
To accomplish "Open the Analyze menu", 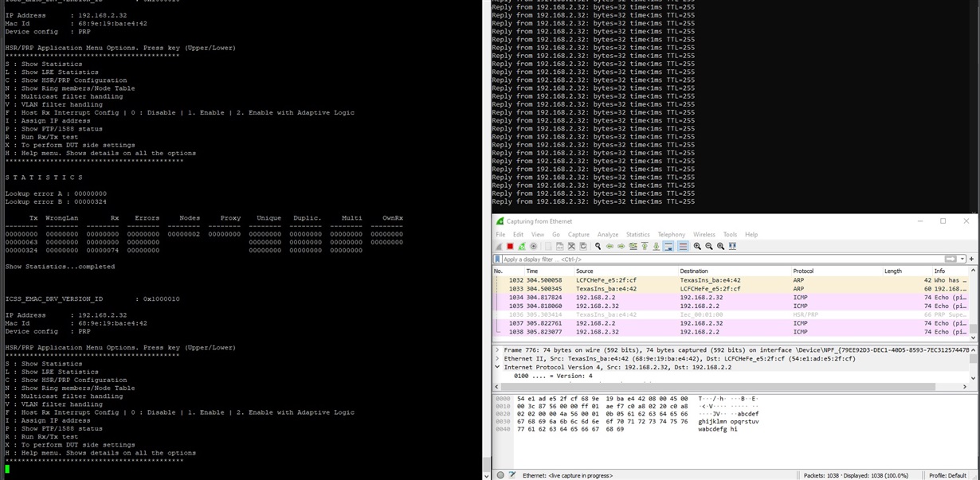I will [x=608, y=235].
